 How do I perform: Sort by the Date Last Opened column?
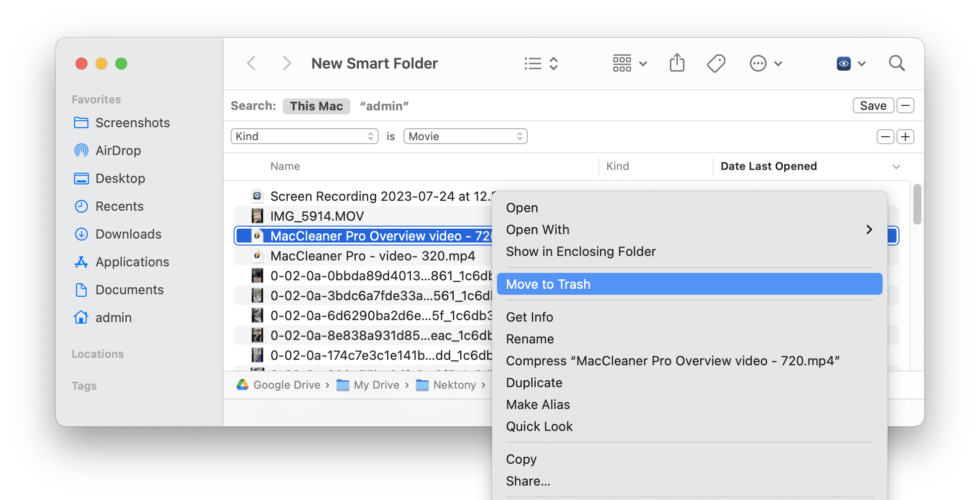pos(768,166)
